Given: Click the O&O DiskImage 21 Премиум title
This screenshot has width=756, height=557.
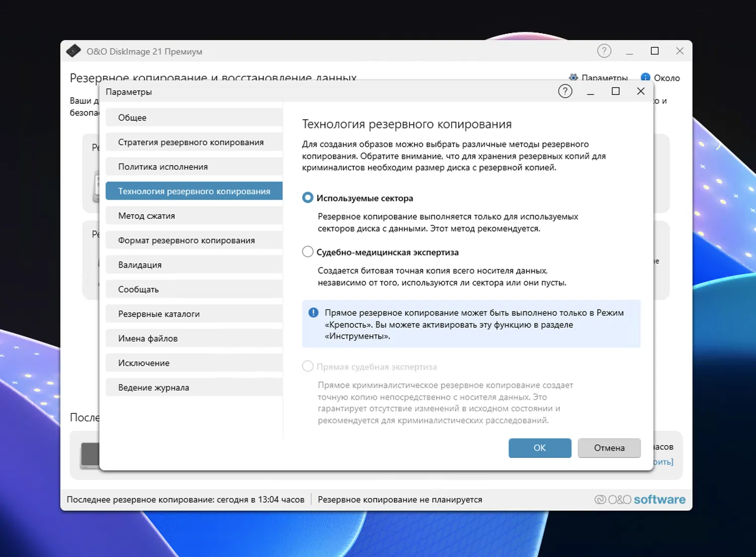Looking at the screenshot, I should coord(144,51).
